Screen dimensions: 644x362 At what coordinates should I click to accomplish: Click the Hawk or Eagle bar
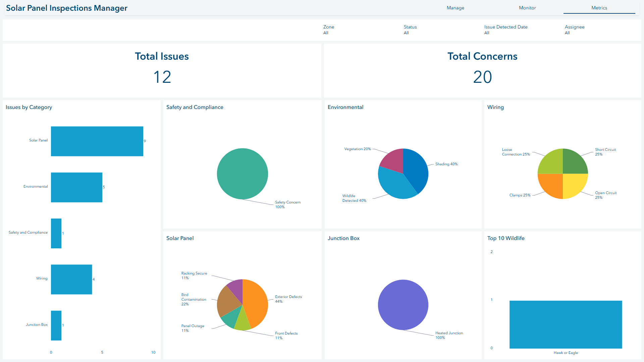[x=566, y=324]
